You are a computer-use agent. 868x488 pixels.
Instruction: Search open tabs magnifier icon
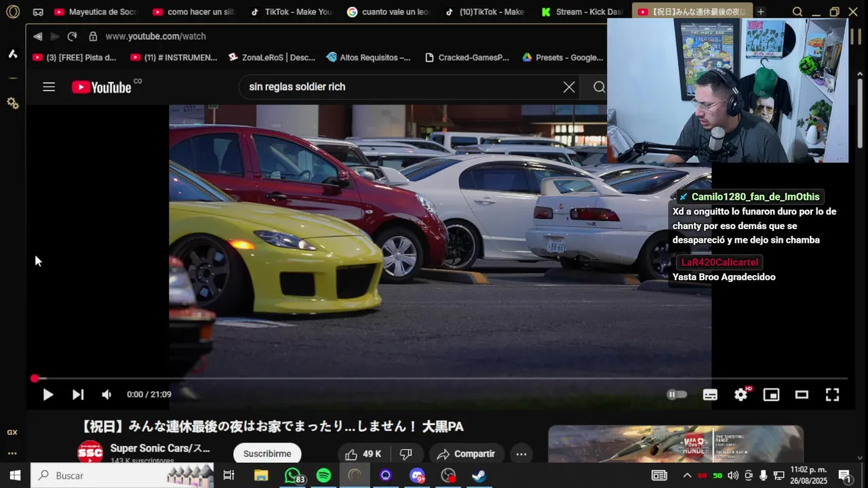pos(797,12)
